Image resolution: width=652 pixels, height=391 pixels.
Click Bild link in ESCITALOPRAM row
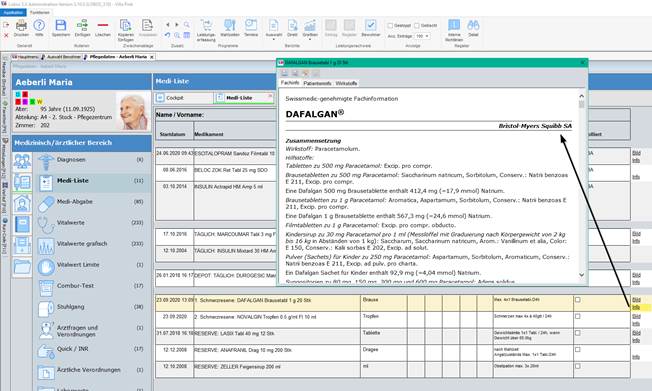636,153
